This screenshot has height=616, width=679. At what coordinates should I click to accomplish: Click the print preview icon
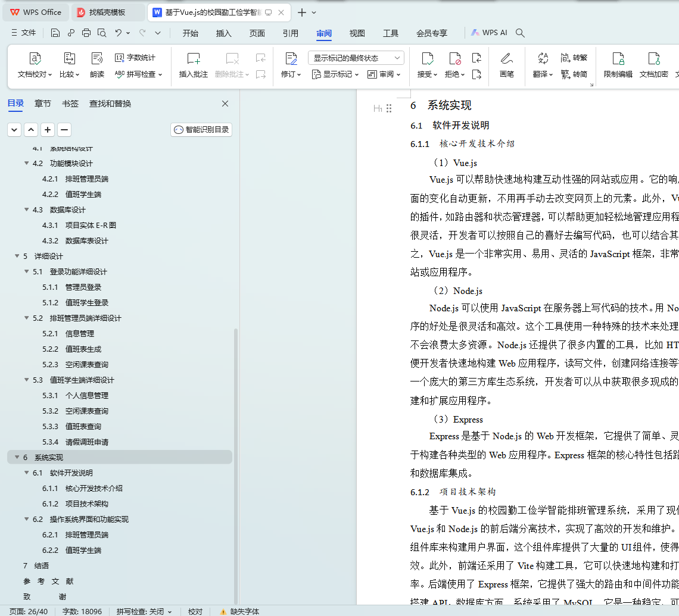[x=102, y=33]
